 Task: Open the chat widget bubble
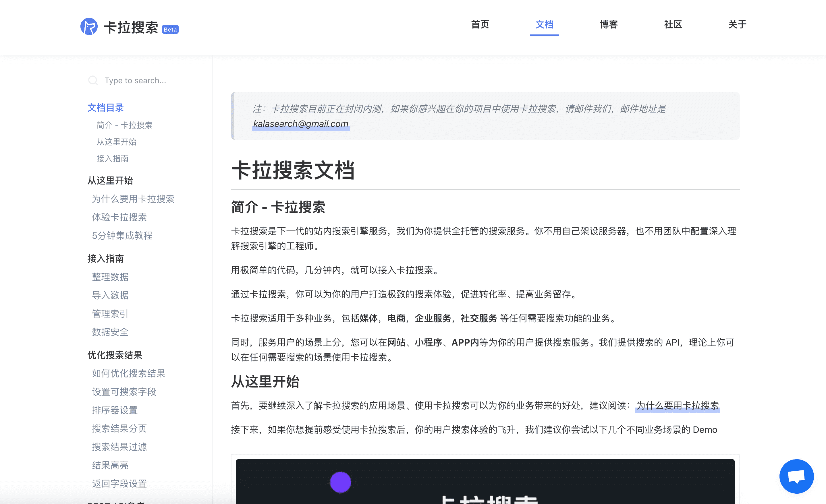[796, 476]
